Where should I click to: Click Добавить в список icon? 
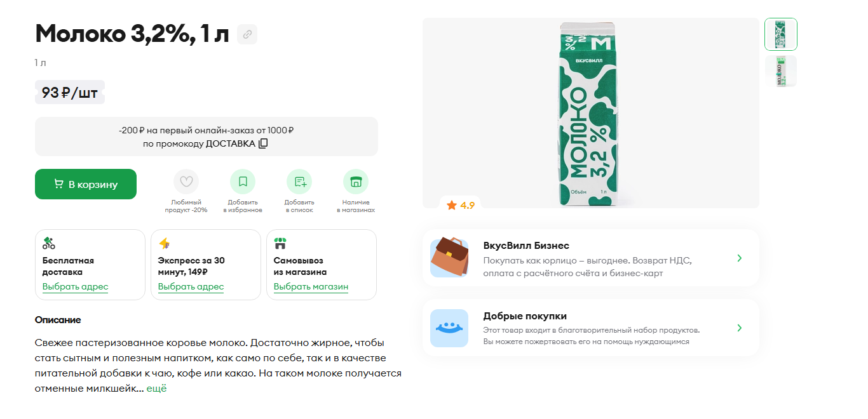[299, 182]
